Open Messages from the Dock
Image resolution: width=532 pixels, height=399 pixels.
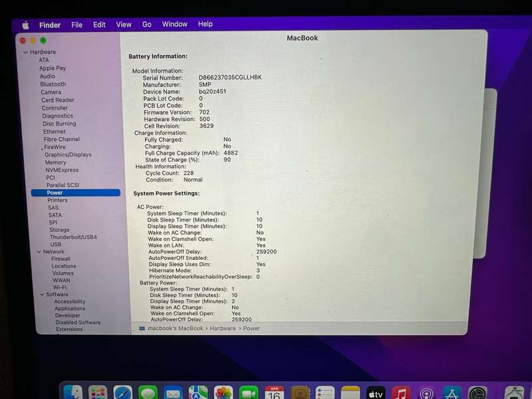(148, 392)
